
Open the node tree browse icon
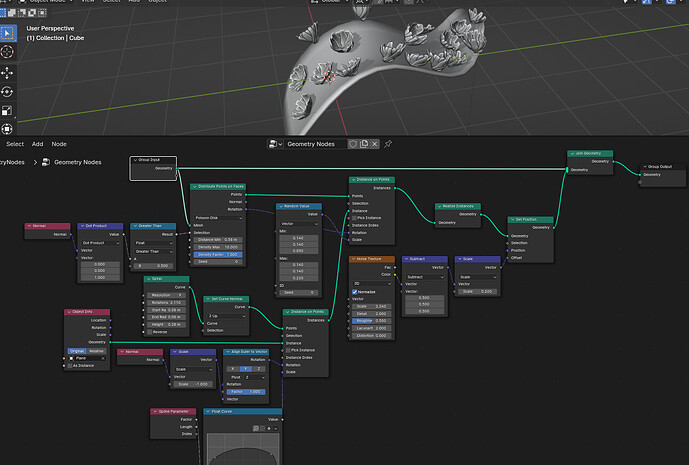276,144
